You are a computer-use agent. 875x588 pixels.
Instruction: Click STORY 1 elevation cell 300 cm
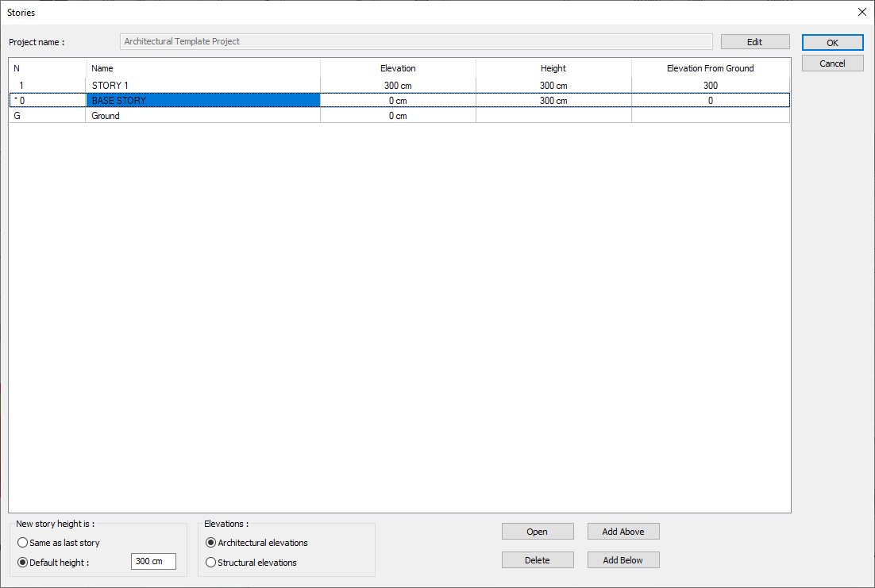[x=398, y=86]
